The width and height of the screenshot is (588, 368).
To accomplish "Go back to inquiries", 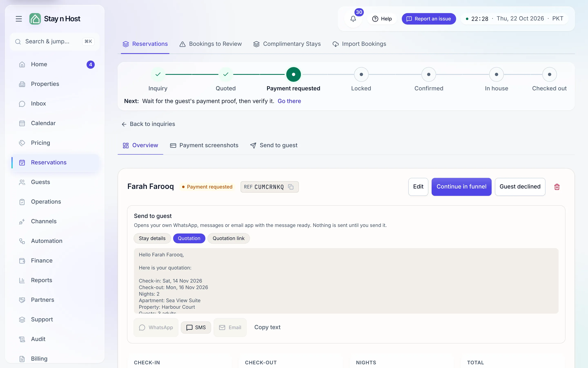I will pyautogui.click(x=148, y=124).
